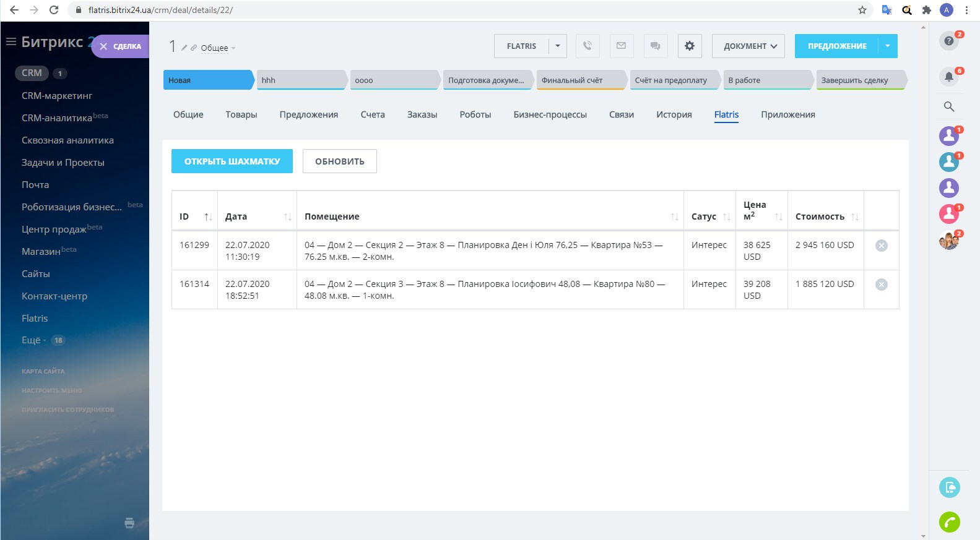
Task: Click the ОТКРЫТЬ ШАХМАТКУ button
Action: [x=232, y=161]
